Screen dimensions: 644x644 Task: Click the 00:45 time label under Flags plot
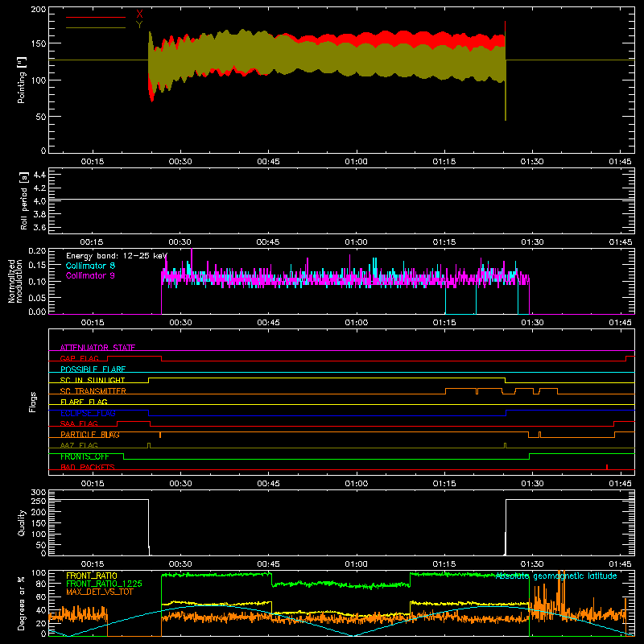(268, 484)
